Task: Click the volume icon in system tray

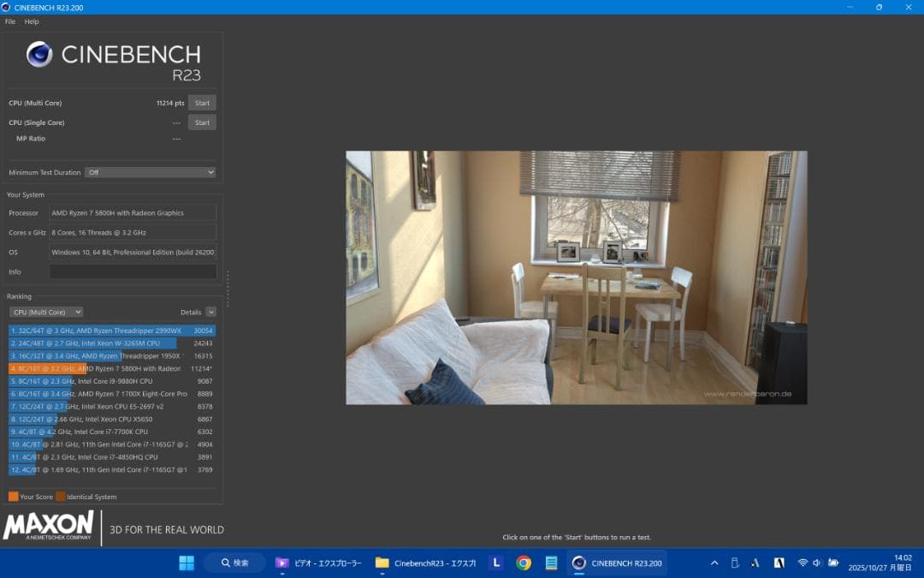Action: [816, 563]
